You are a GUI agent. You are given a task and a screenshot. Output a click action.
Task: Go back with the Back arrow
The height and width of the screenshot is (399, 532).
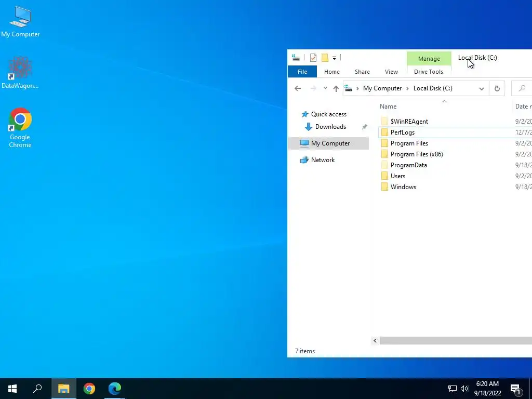[x=298, y=88]
